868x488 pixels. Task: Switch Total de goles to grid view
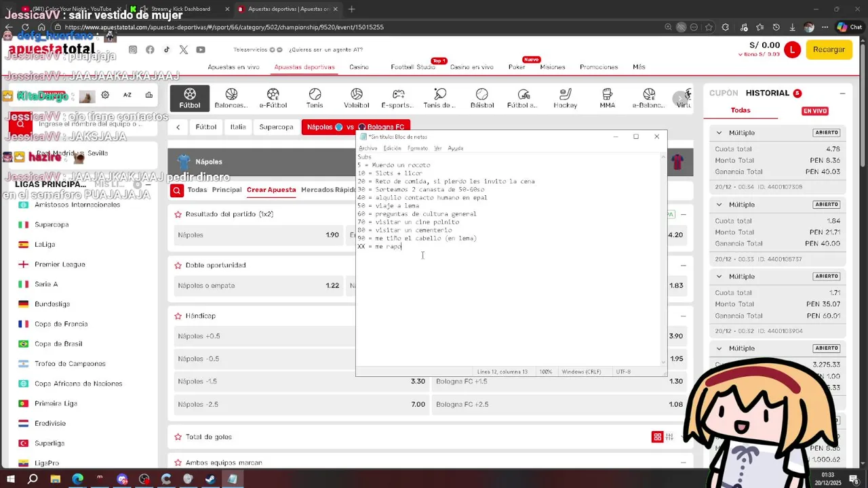coord(657,437)
